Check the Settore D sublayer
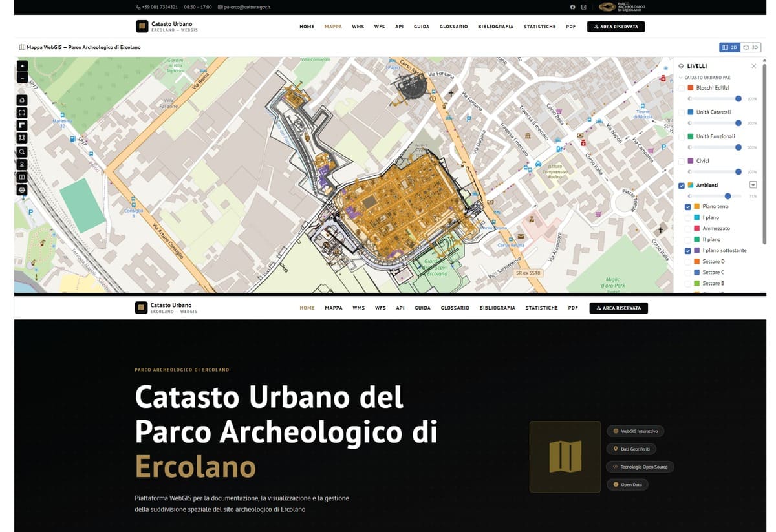This screenshot has width=776, height=532. [687, 261]
